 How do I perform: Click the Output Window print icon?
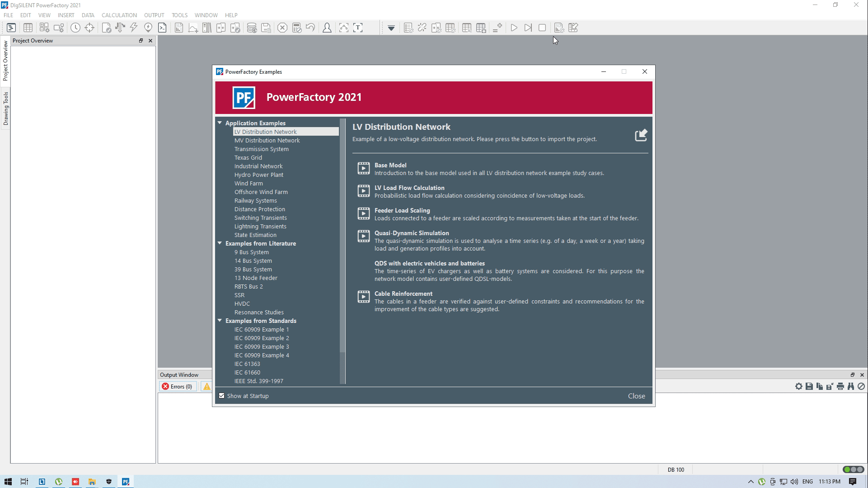(840, 387)
